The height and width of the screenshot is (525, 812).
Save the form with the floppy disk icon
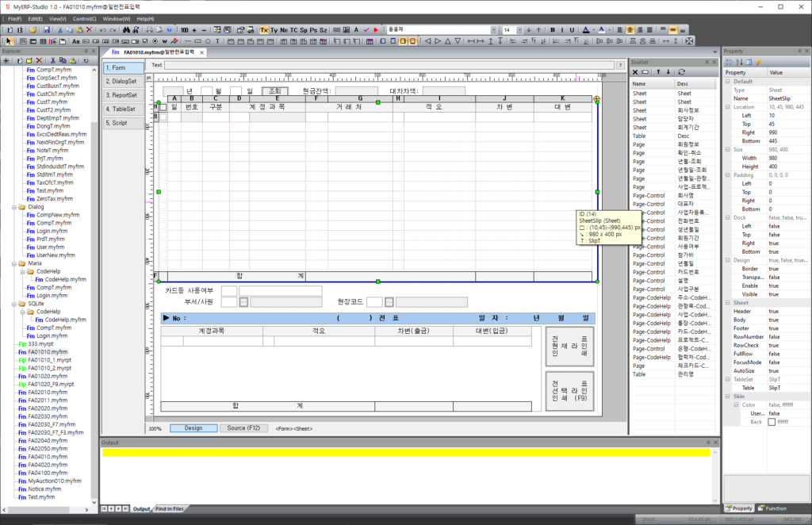pos(47,30)
